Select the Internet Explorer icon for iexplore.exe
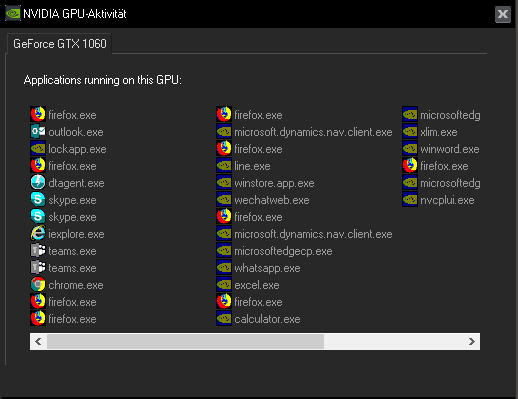This screenshot has width=518, height=399. (38, 234)
